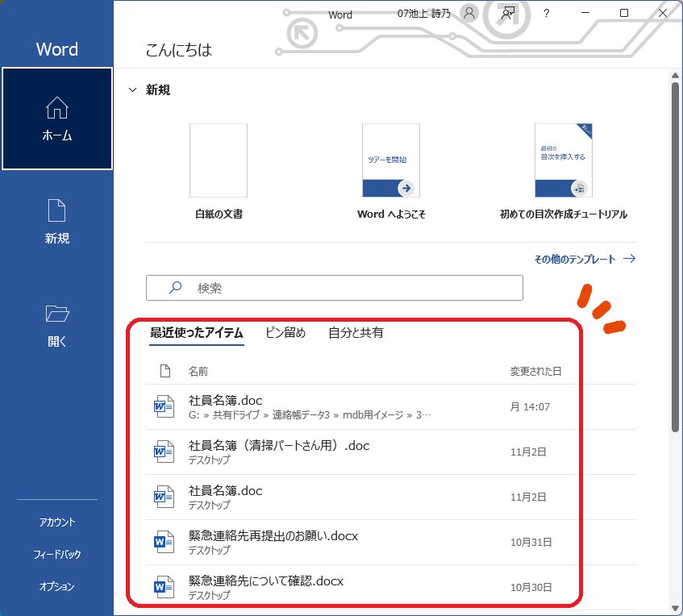Open 緊急連絡先について確認.docx

click(391, 588)
